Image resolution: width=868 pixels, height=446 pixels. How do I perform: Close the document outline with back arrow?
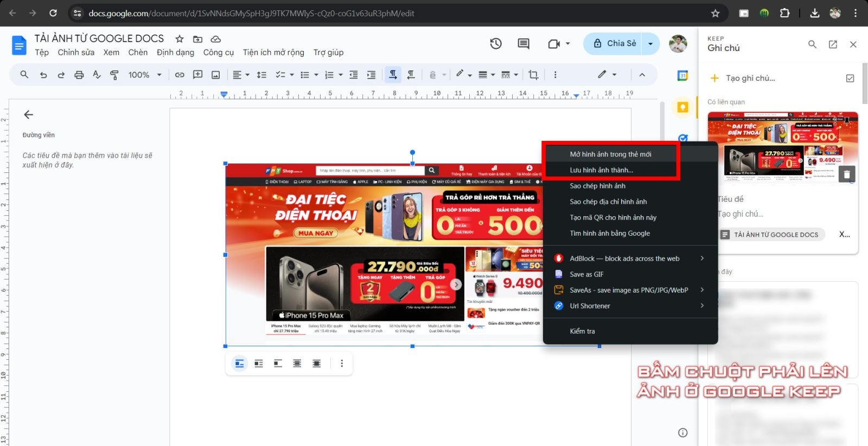click(x=29, y=114)
